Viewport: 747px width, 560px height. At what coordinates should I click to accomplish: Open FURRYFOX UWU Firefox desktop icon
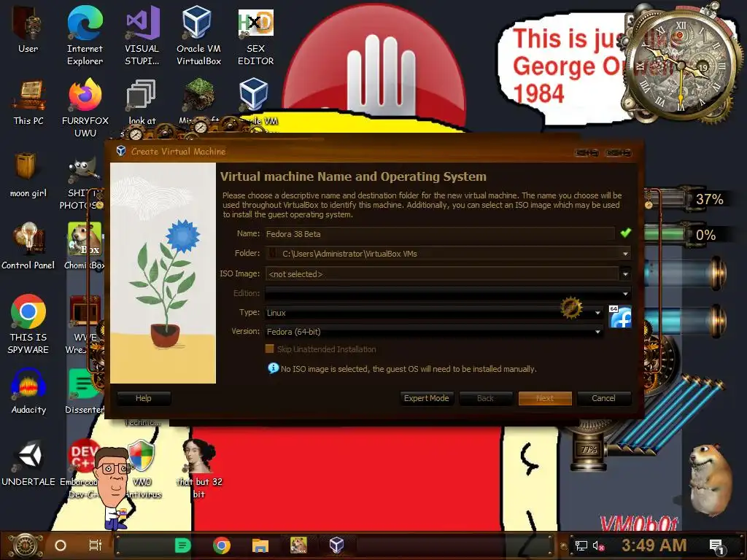[x=85, y=108]
